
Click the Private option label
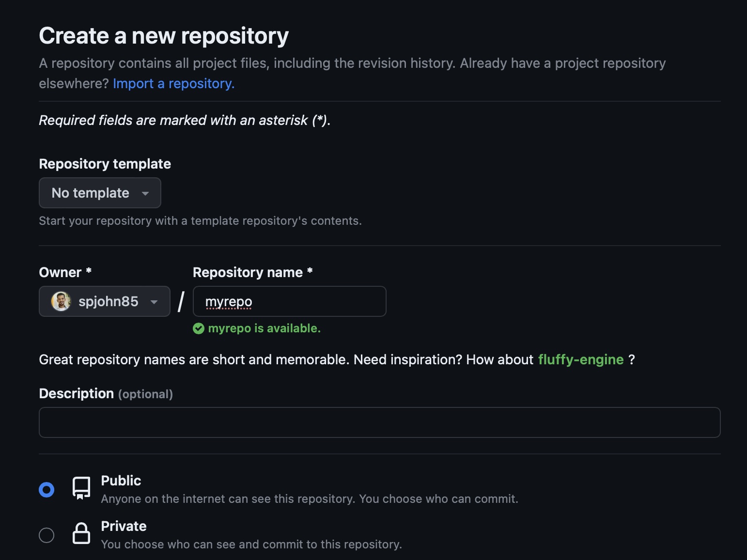click(x=124, y=526)
